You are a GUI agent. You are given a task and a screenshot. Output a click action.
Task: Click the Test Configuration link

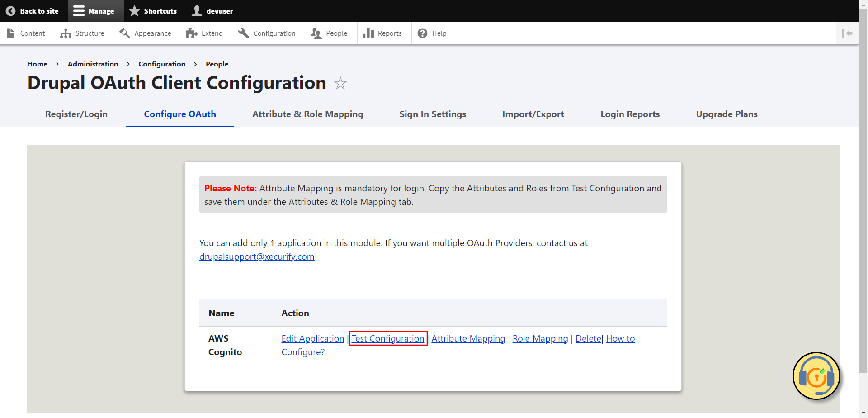[x=388, y=338]
